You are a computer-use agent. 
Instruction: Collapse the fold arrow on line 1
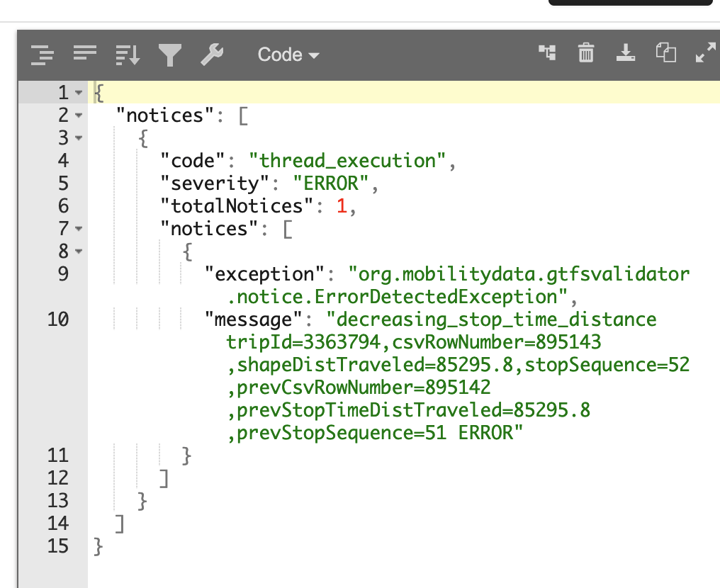click(79, 93)
